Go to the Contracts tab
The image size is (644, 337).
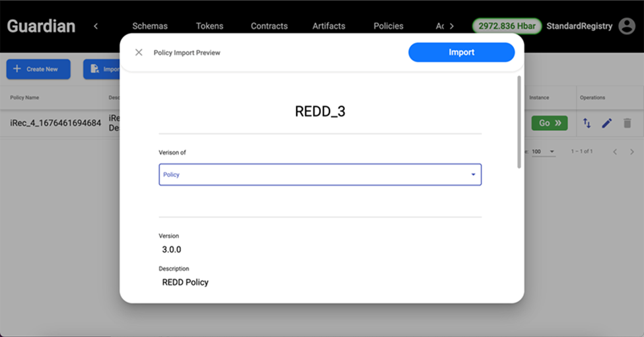click(269, 26)
